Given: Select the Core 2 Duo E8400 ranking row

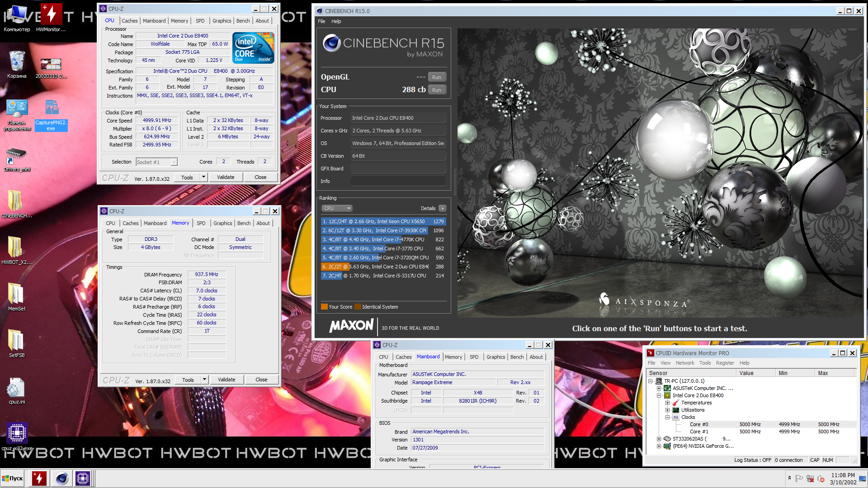Looking at the screenshot, I should (x=383, y=267).
